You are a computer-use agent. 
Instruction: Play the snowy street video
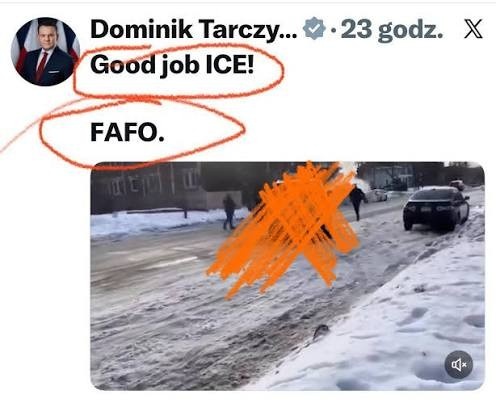pos(287,276)
